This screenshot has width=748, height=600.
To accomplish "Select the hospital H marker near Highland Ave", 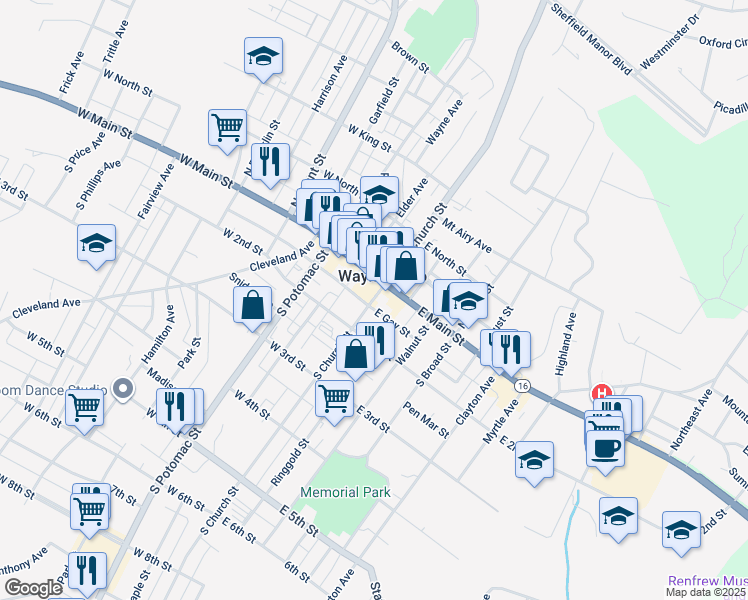I will 602,392.
